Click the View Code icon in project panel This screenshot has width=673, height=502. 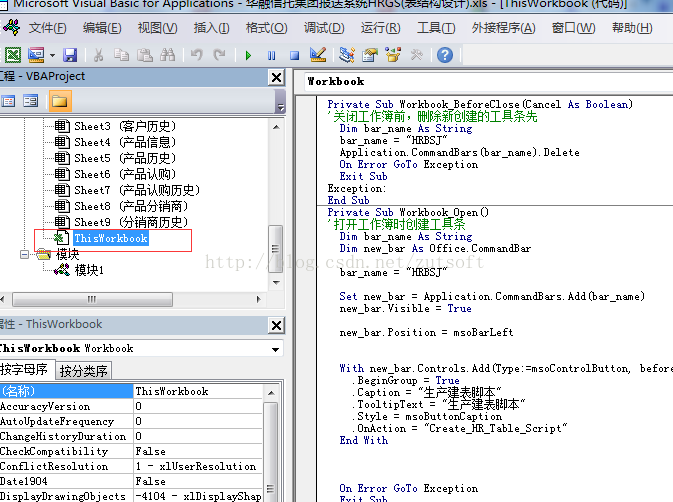(8, 101)
